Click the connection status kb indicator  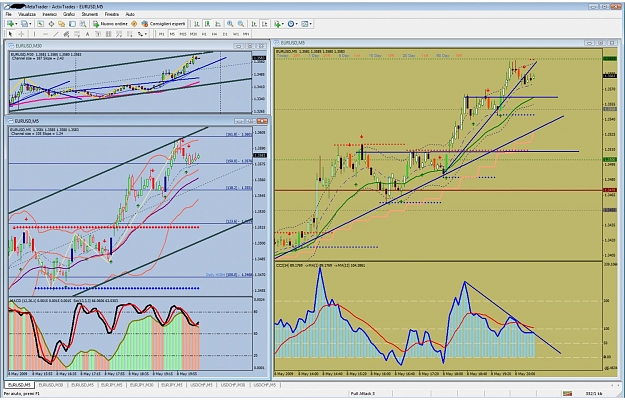point(594,394)
